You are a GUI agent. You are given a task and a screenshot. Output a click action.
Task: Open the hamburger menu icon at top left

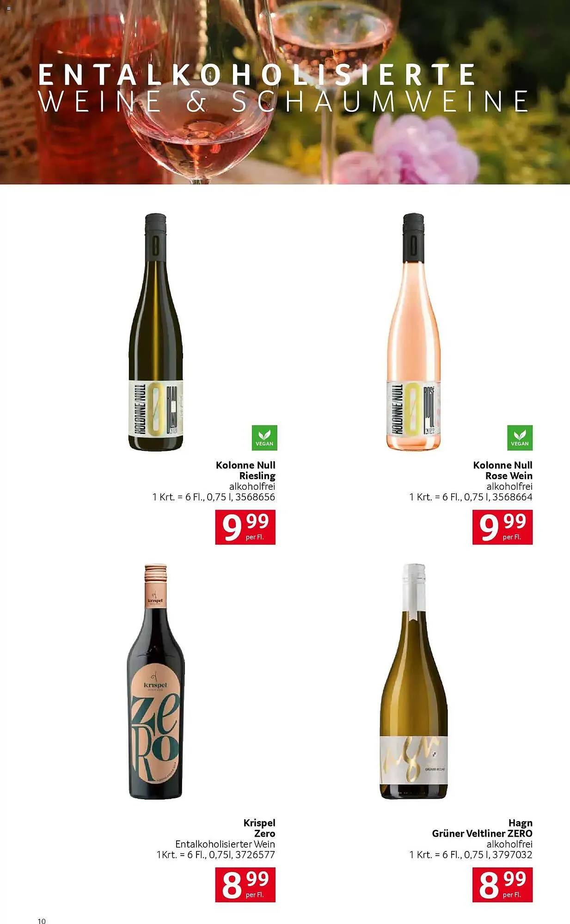8,9
